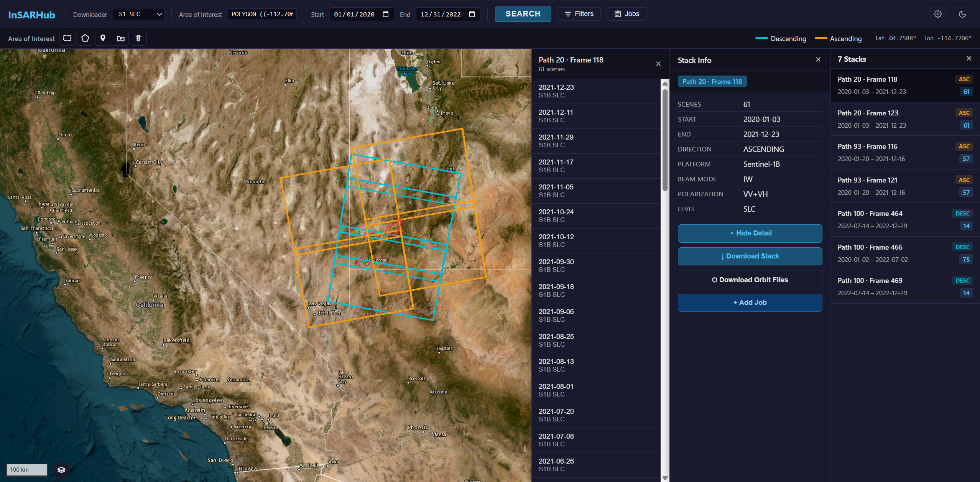Select the point marker location tool
The image size is (980, 482).
click(x=103, y=38)
